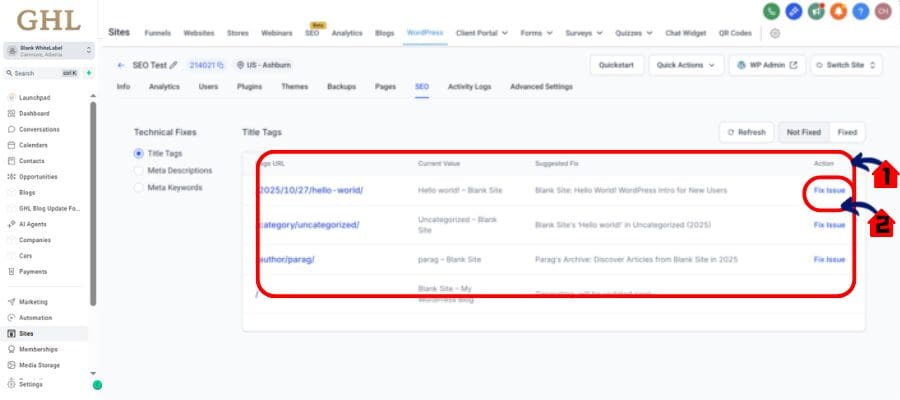Open Opportunities in the sidebar

coord(38,177)
